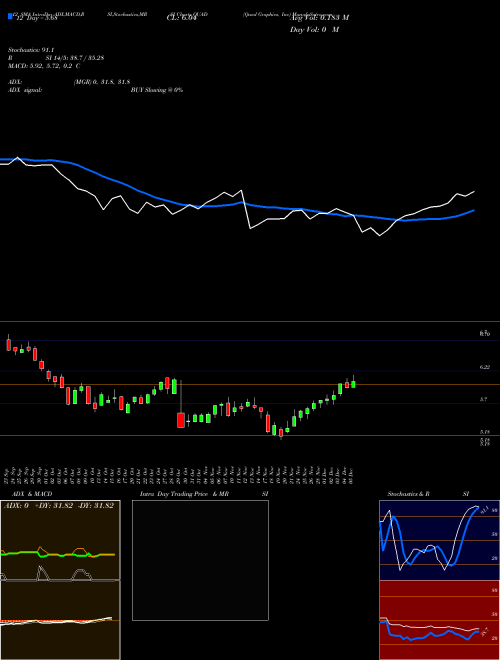Click the "ADX signal:" label
This screenshot has height=660, width=500.
click(25, 90)
